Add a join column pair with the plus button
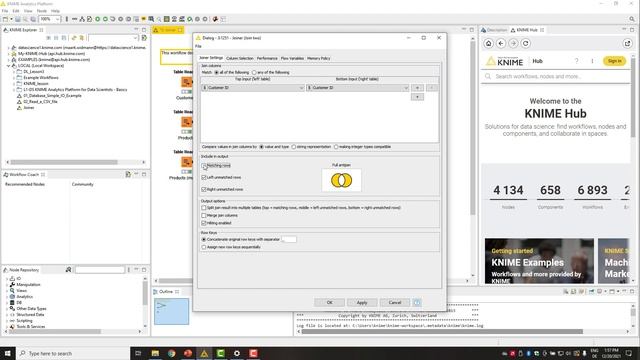 (417, 88)
